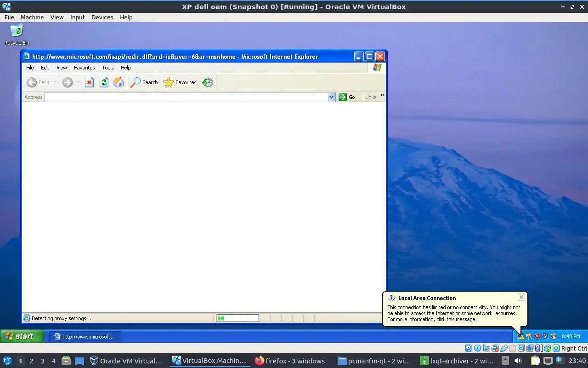Click the network adapter status icon

495,348
